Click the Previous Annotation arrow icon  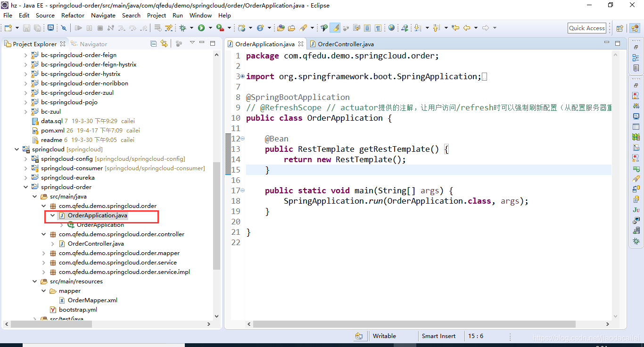[436, 28]
